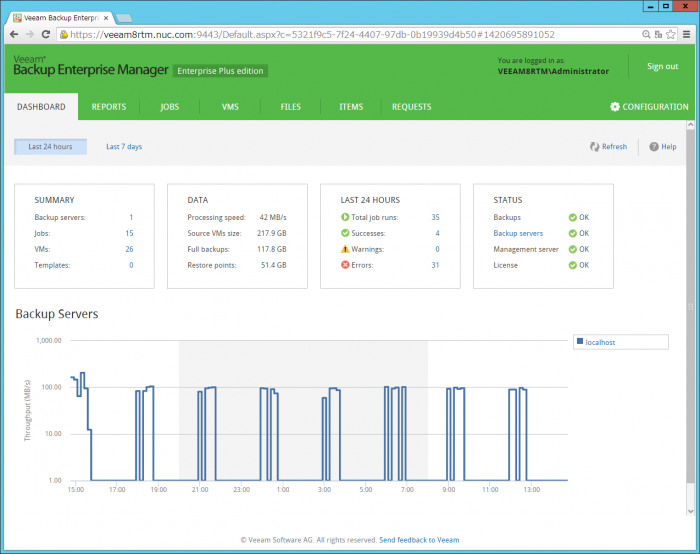This screenshot has height=554, width=700.
Task: Click the localhost legend entry
Action: pos(600,342)
